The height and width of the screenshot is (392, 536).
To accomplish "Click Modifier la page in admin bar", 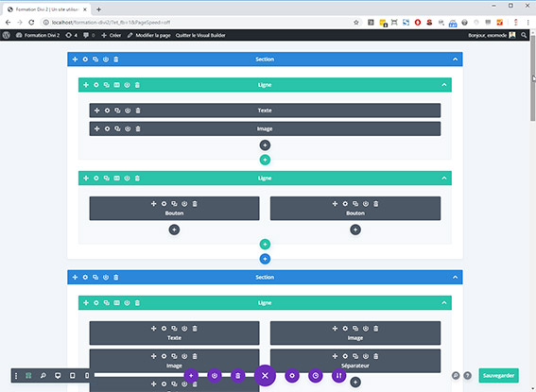I will click(148, 35).
